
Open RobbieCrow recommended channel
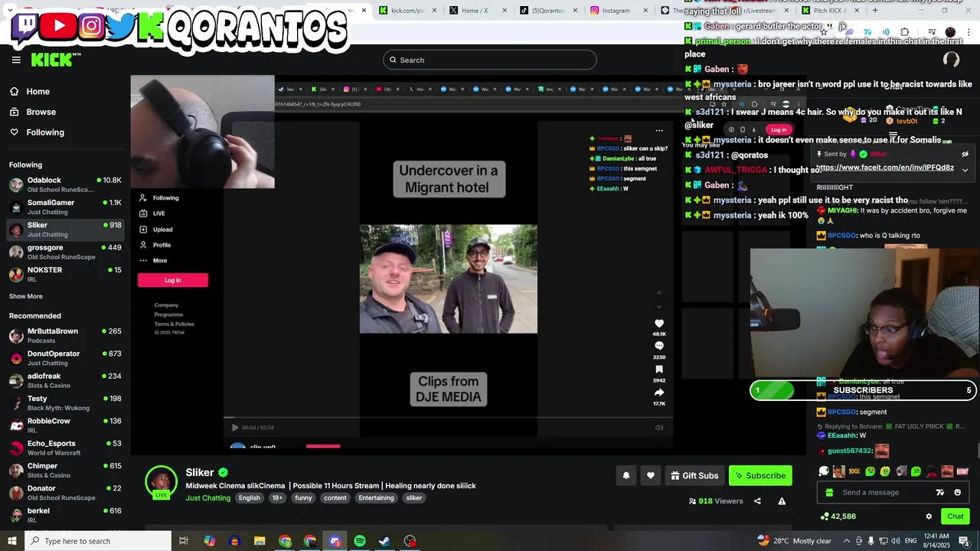coord(65,425)
